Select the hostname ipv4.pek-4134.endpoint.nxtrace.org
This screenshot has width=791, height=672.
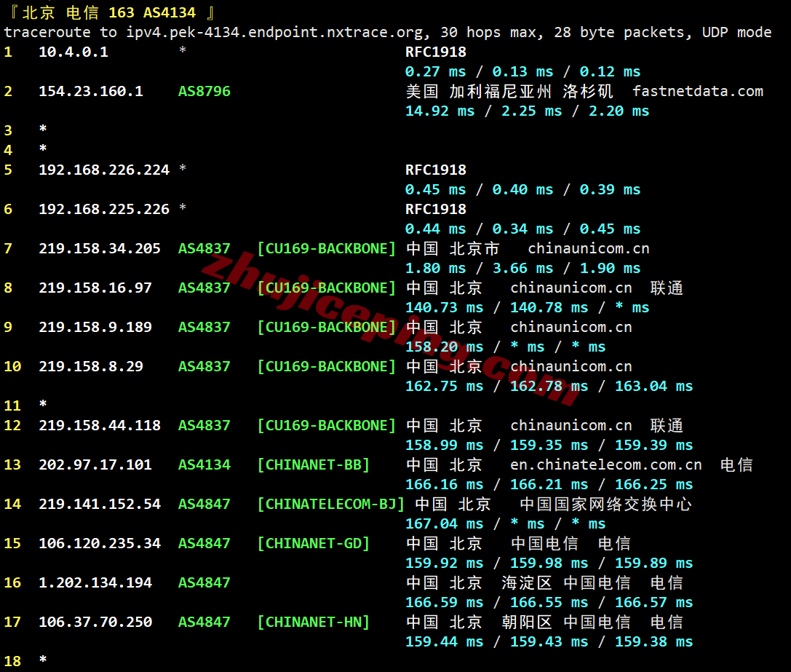point(274,32)
